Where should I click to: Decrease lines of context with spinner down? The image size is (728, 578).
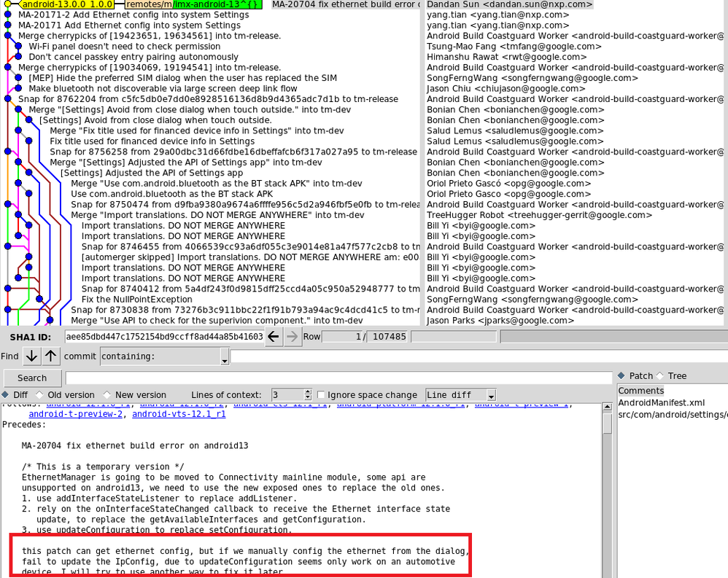click(x=308, y=397)
